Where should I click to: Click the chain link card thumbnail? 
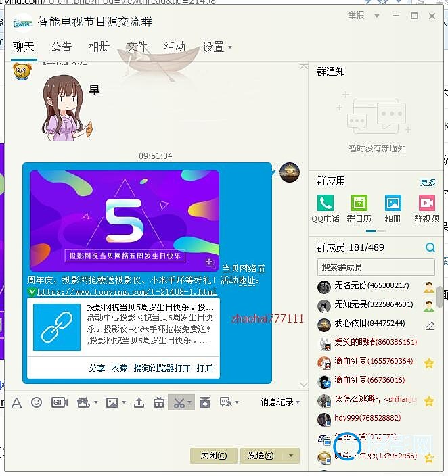(57, 327)
